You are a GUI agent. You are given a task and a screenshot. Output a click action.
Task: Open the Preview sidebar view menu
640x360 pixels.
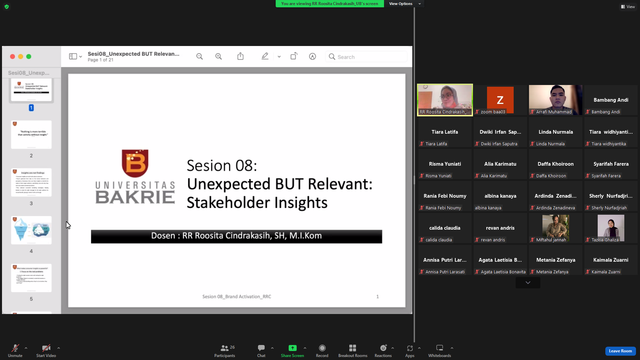[x=75, y=57]
